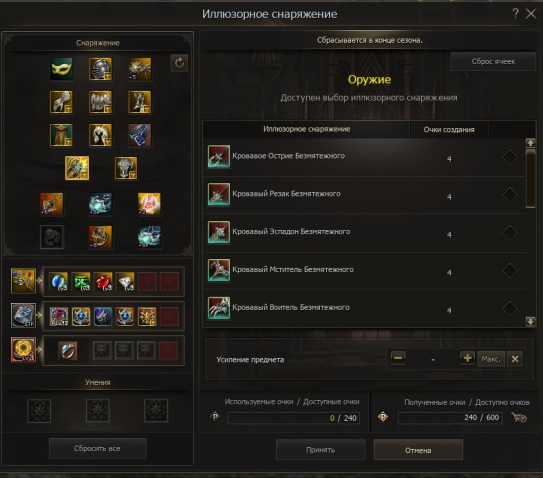Click the helmet equipment slot icon

(100, 69)
